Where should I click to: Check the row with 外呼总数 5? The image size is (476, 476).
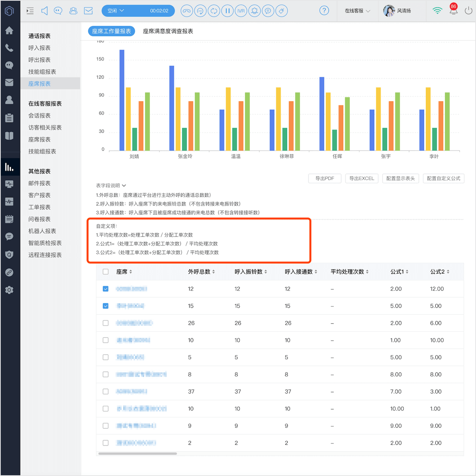pyautogui.click(x=105, y=357)
